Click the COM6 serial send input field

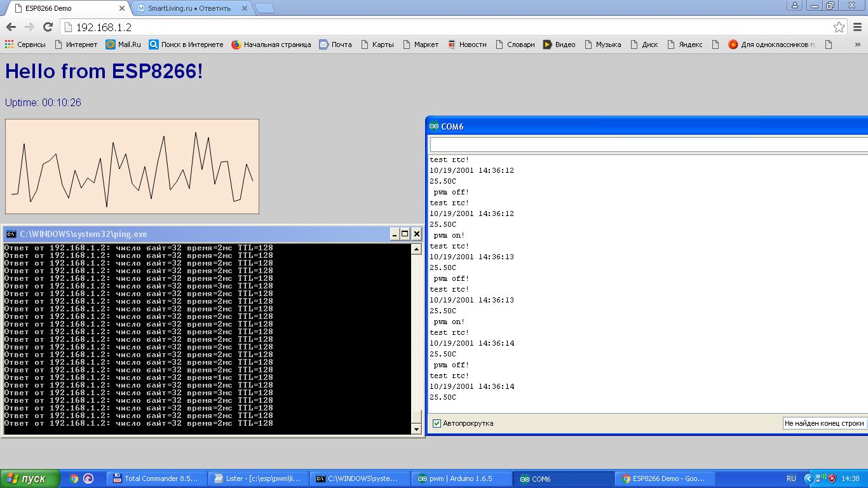648,144
